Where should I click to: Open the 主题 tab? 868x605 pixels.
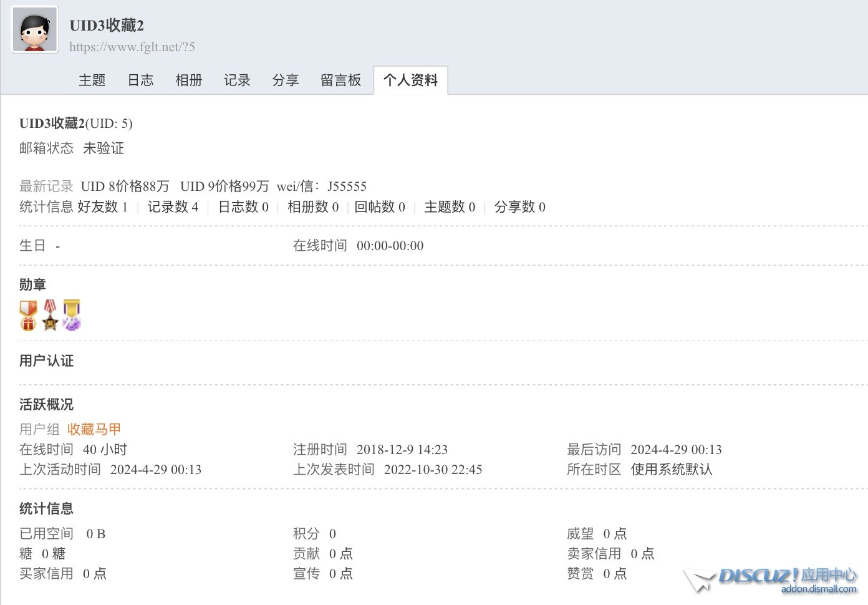(x=92, y=80)
